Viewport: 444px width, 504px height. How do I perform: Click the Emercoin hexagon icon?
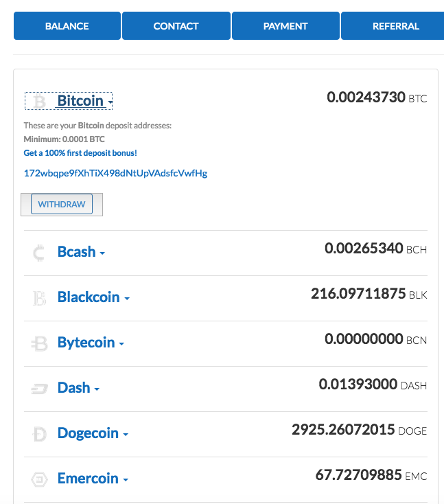[x=40, y=479]
